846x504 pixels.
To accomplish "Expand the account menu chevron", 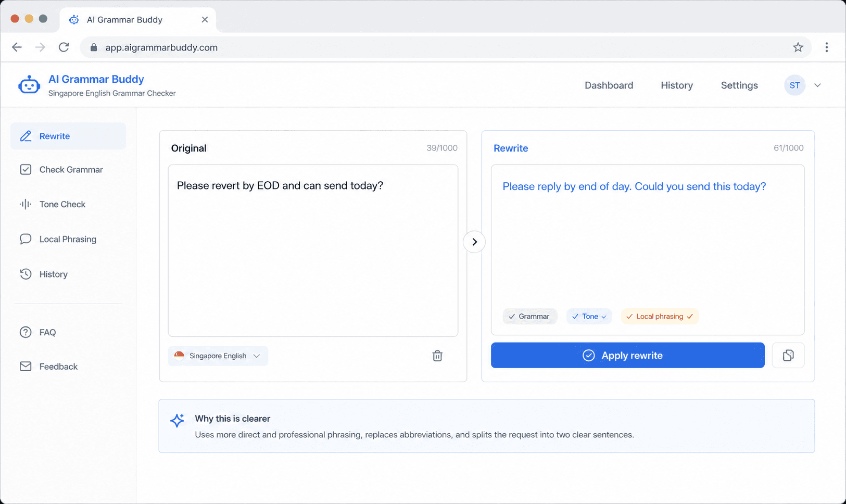I will (x=817, y=85).
